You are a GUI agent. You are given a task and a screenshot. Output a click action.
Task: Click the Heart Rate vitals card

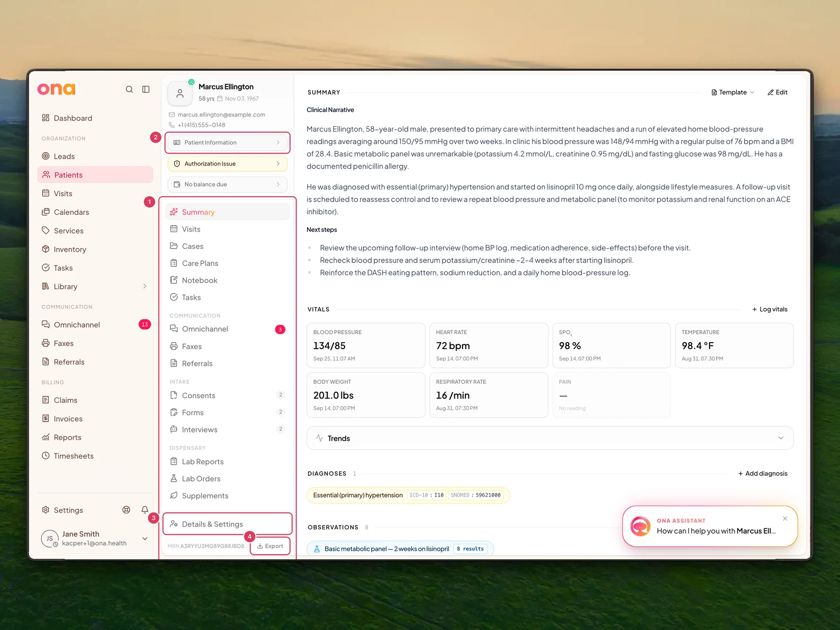click(488, 345)
